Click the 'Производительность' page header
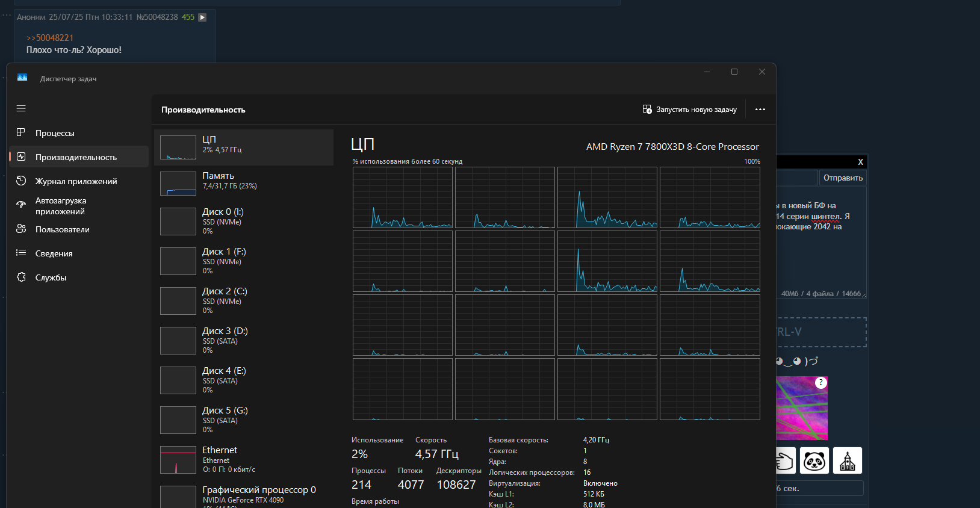This screenshot has width=980, height=508. 203,110
